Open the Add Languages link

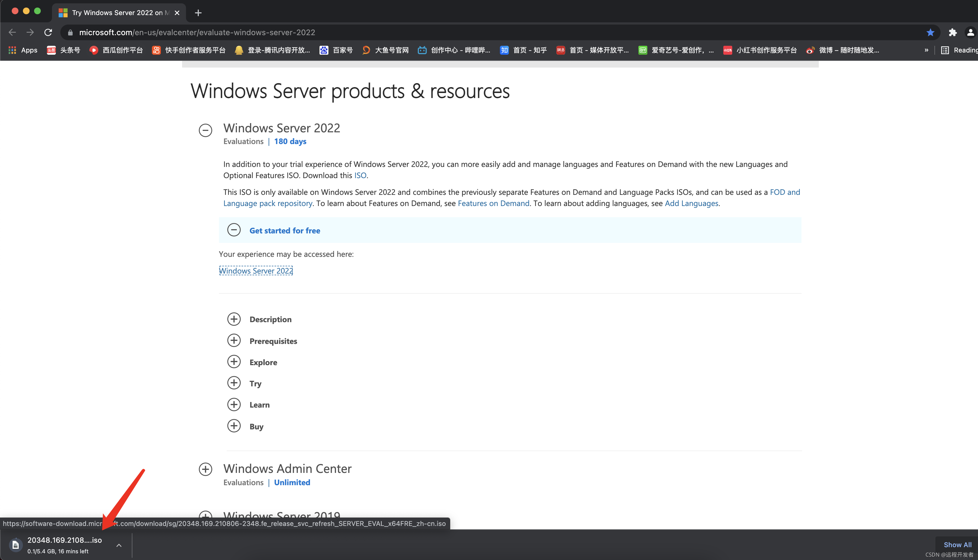(x=691, y=203)
